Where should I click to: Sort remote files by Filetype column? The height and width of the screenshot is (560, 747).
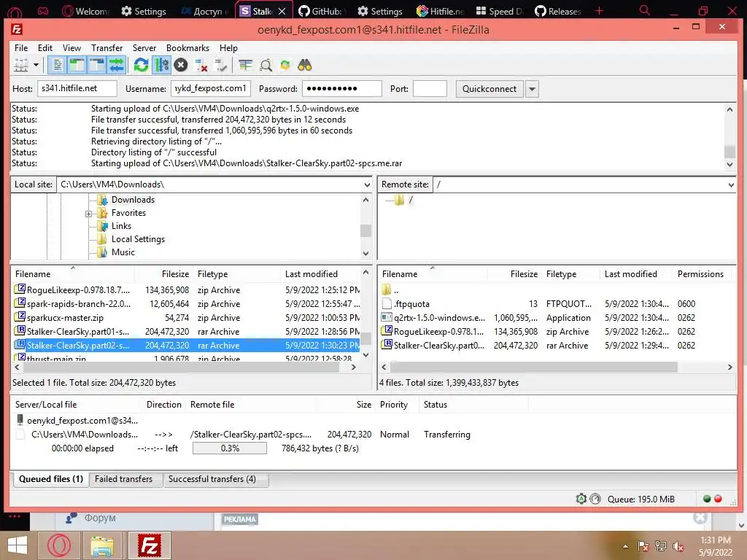(x=561, y=274)
